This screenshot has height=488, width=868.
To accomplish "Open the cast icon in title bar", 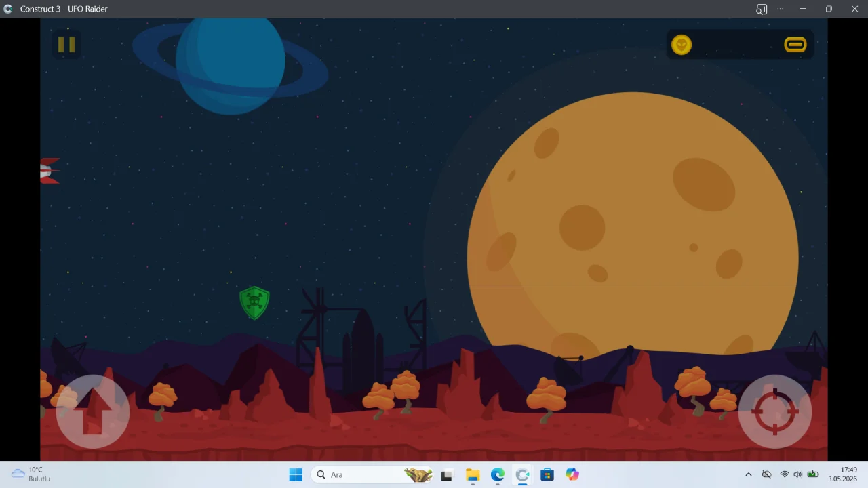I will tap(762, 9).
